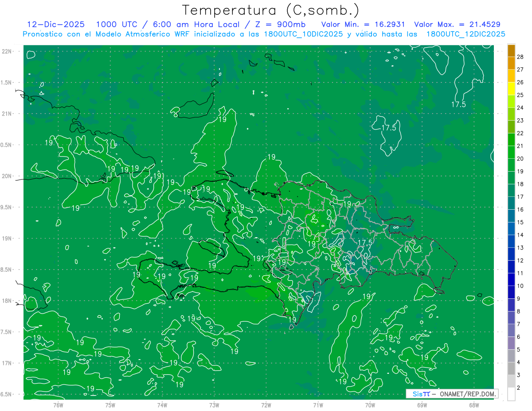This screenshot has width=532, height=411.
Task: Click the yellow swatch between 25 and 26
Action: click(x=511, y=89)
